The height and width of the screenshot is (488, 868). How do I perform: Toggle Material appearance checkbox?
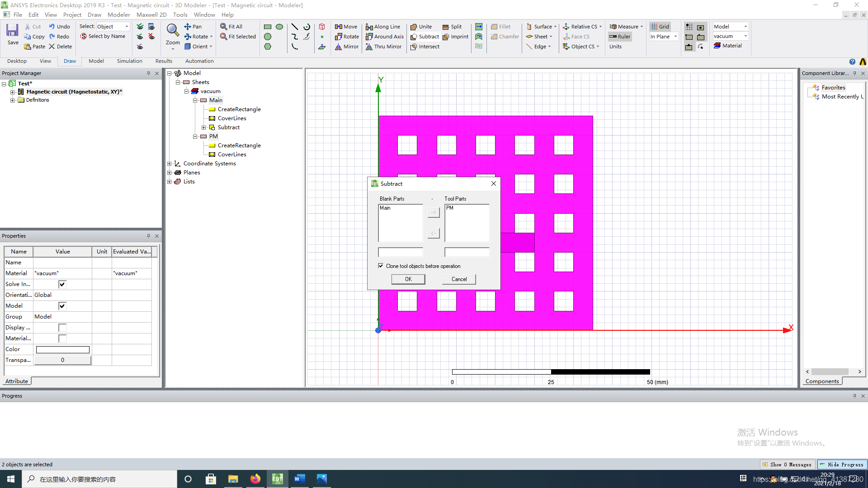pos(62,338)
